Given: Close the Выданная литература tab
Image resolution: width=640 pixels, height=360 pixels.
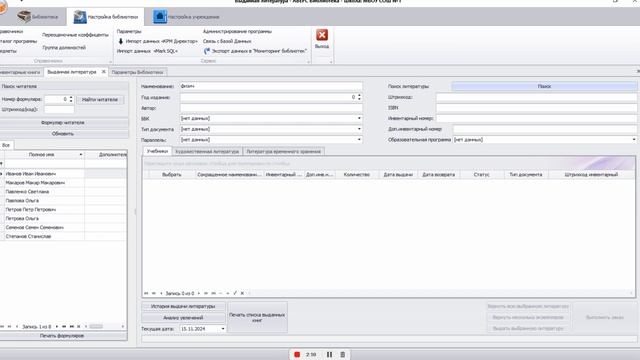Looking at the screenshot, I should tap(104, 72).
